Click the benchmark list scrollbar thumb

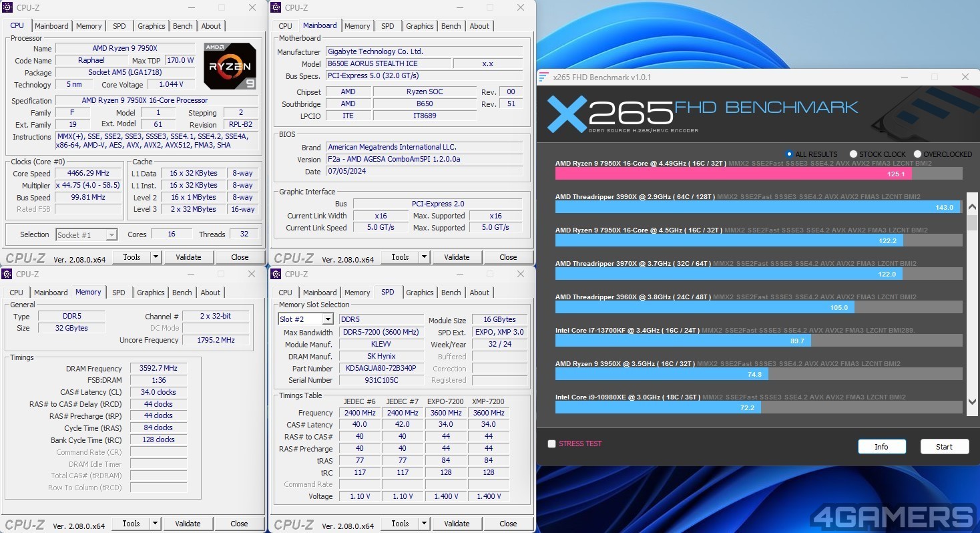pos(972,222)
